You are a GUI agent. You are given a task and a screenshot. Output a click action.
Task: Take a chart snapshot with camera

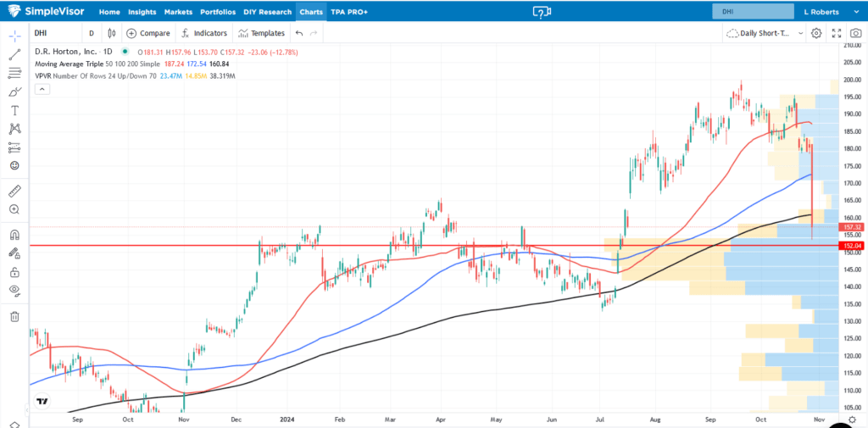pyautogui.click(x=856, y=33)
